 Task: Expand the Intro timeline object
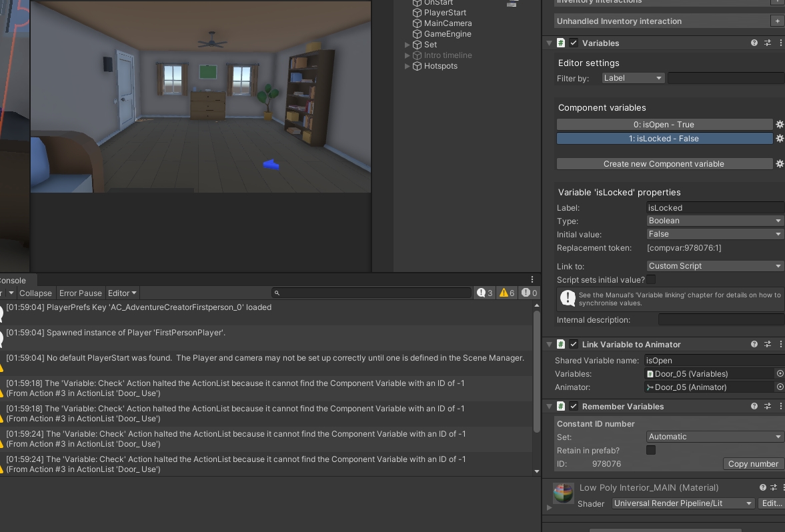(x=407, y=55)
